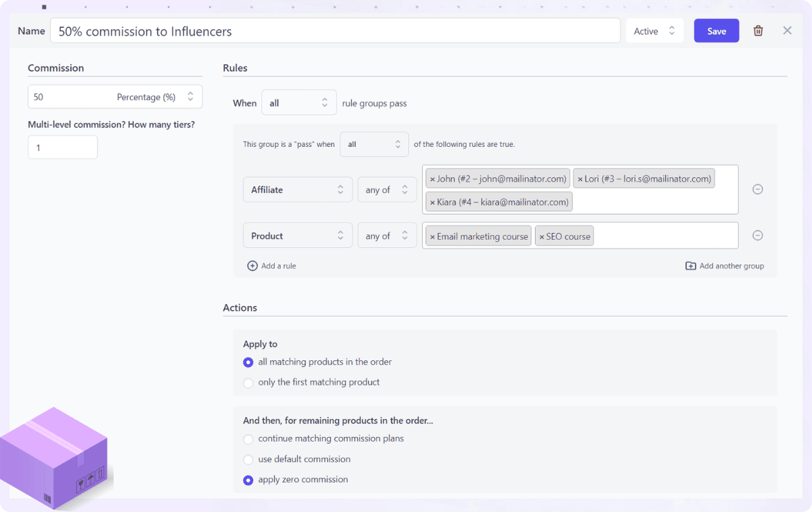The height and width of the screenshot is (512, 812).
Task: Click the plus icon beside Add a rule
Action: pos(252,265)
